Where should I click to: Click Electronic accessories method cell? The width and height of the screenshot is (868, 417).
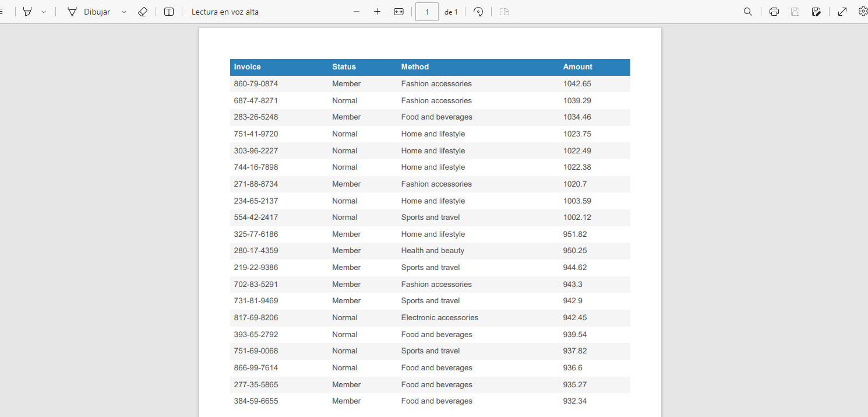pyautogui.click(x=439, y=318)
